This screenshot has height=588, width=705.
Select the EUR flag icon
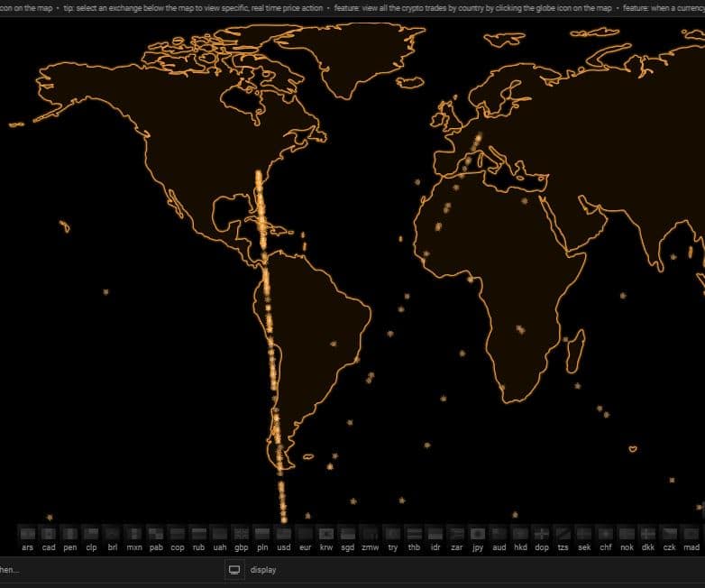tap(305, 533)
